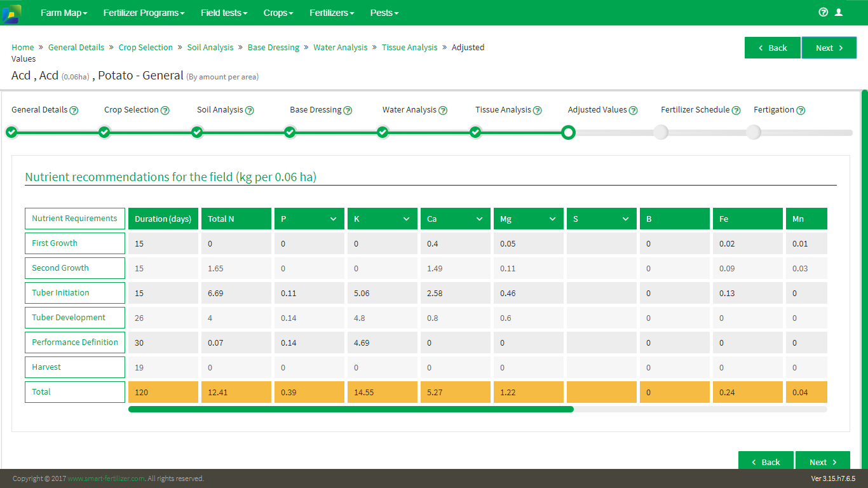Open the help question-mark icon in top bar

click(824, 12)
